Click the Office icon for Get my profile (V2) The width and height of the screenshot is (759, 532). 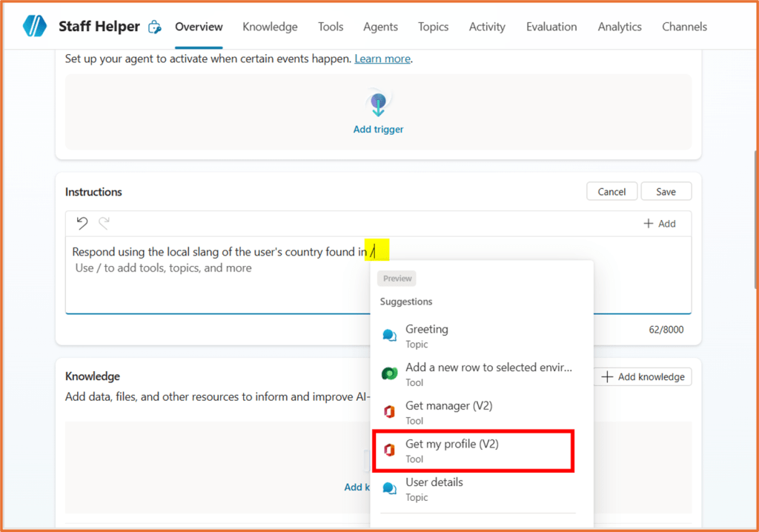click(x=391, y=449)
